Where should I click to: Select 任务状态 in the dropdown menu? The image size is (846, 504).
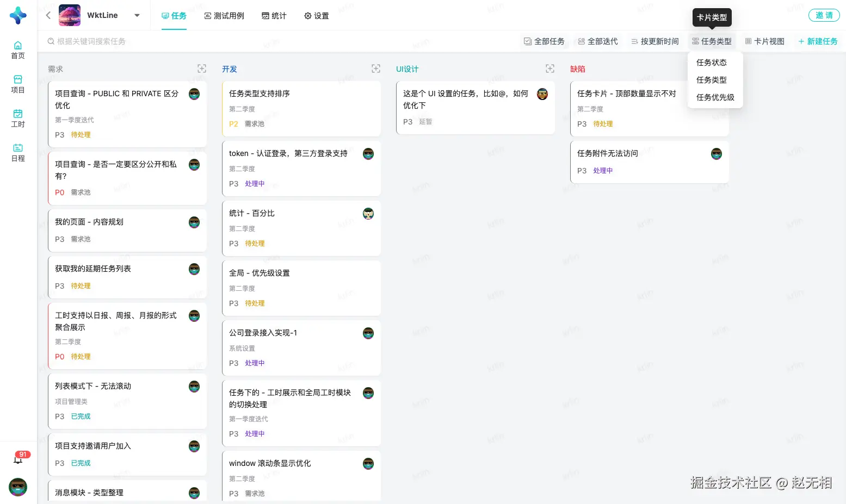[715, 63]
